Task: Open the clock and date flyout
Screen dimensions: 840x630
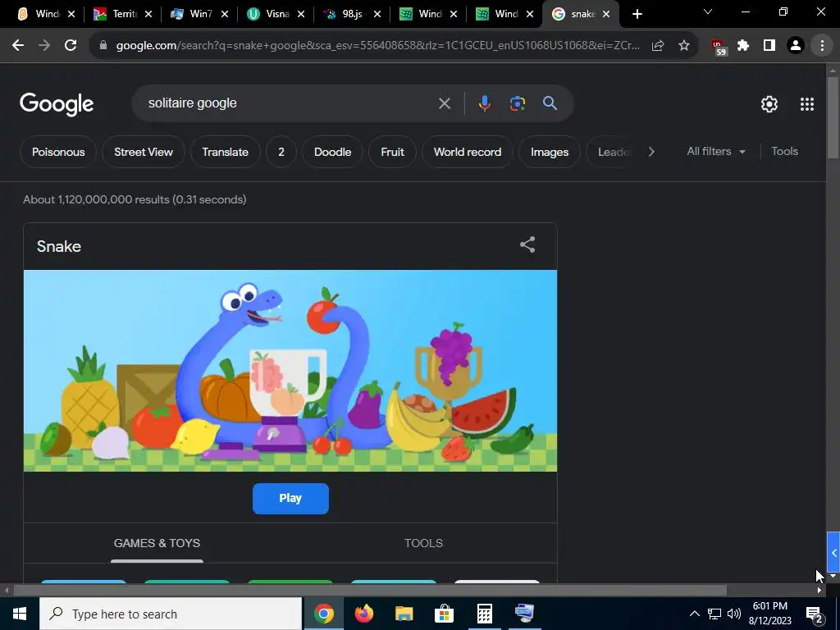Action: pos(769,614)
